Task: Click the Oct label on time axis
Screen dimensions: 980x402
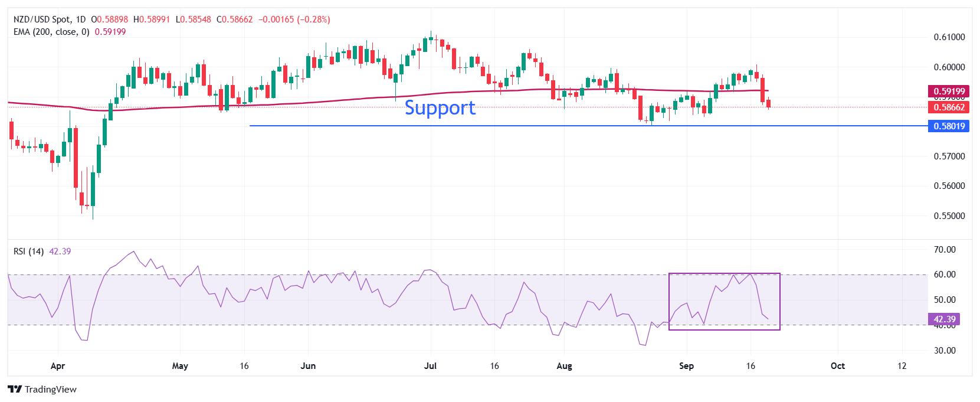Action: (x=837, y=366)
